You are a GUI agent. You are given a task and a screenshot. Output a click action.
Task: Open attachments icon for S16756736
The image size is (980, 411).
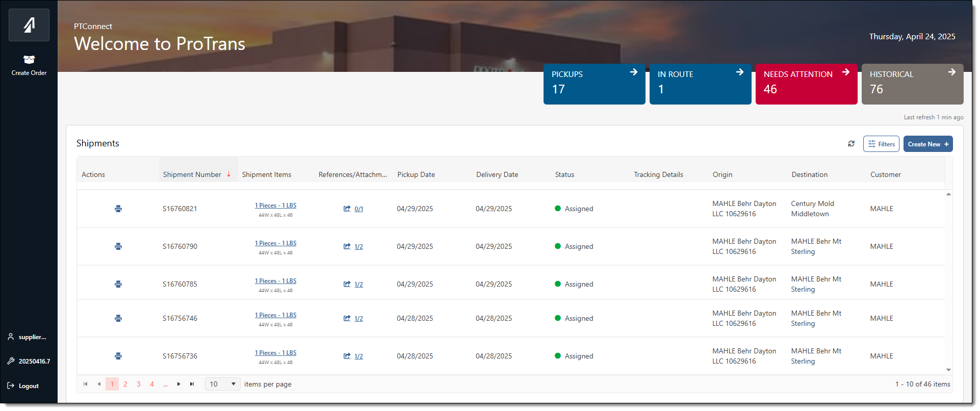[347, 356]
